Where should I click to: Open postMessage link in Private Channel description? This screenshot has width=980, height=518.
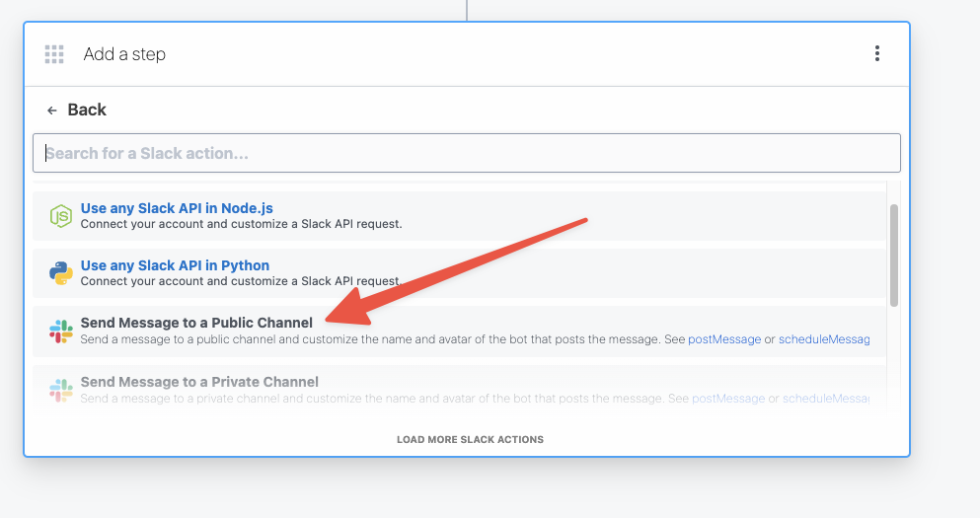tap(728, 399)
